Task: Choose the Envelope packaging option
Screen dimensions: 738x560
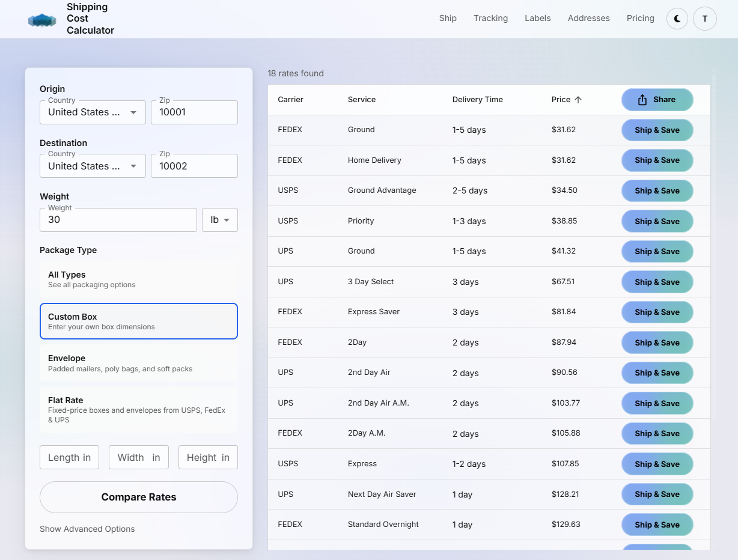Action: click(138, 363)
